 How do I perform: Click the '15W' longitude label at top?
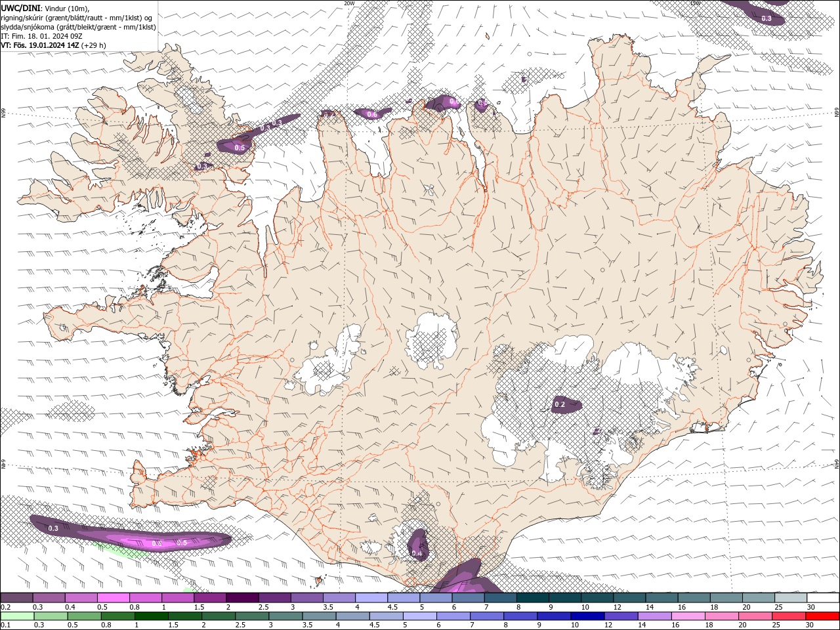[x=695, y=3]
